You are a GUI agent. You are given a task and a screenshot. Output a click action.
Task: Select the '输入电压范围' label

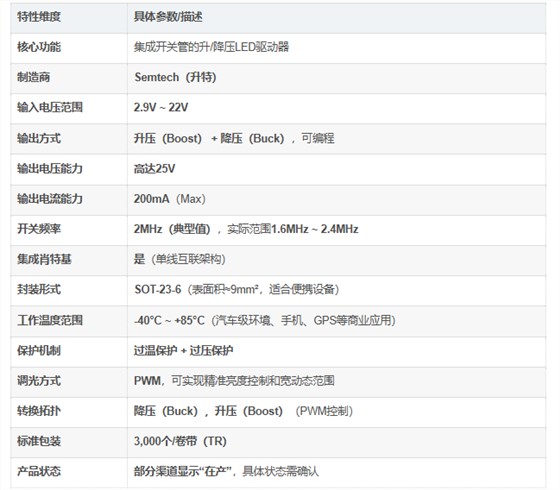pos(50,107)
